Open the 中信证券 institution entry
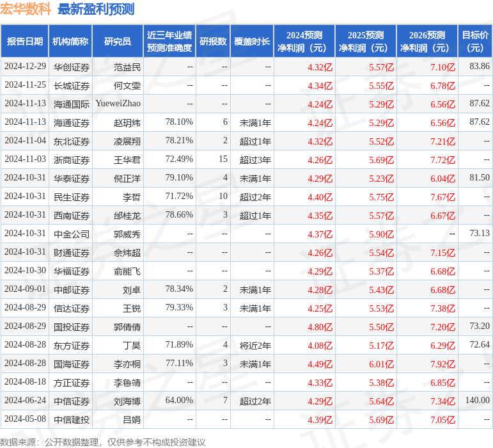This screenshot has width=493, height=448. pos(72,401)
